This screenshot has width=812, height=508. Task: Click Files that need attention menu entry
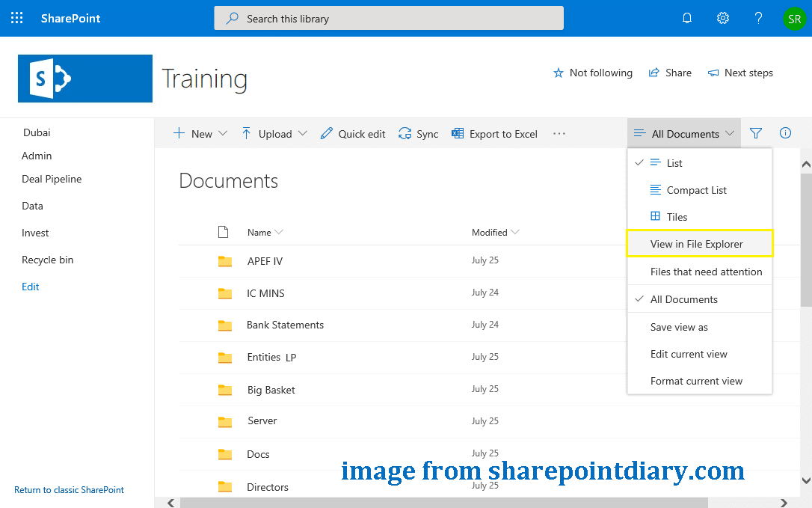coord(706,272)
